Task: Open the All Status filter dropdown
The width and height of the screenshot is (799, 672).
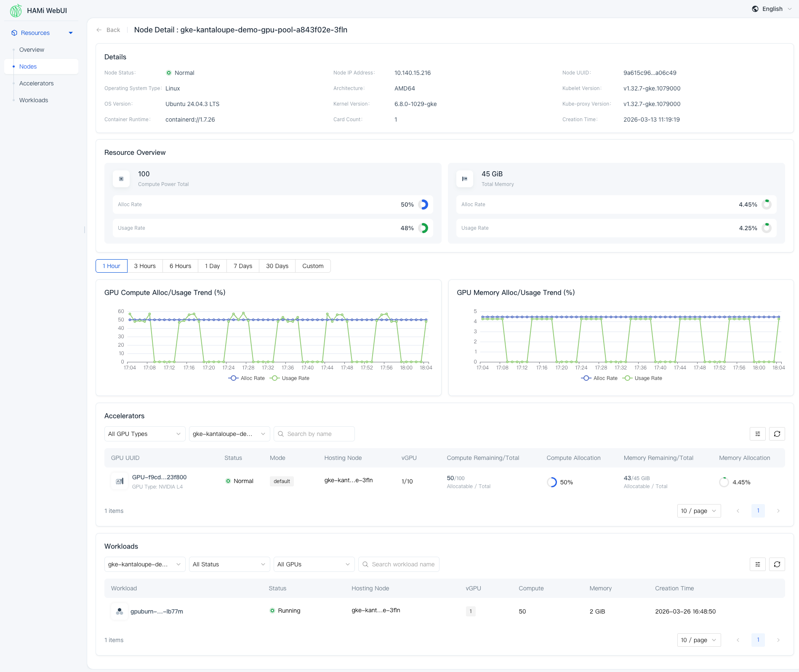Action: tap(229, 564)
